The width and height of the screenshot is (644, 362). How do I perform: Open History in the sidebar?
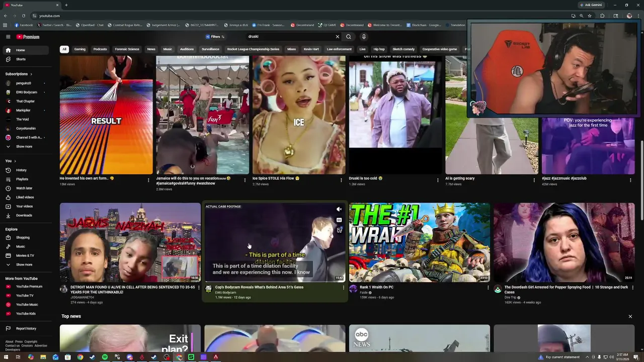pyautogui.click(x=25, y=170)
